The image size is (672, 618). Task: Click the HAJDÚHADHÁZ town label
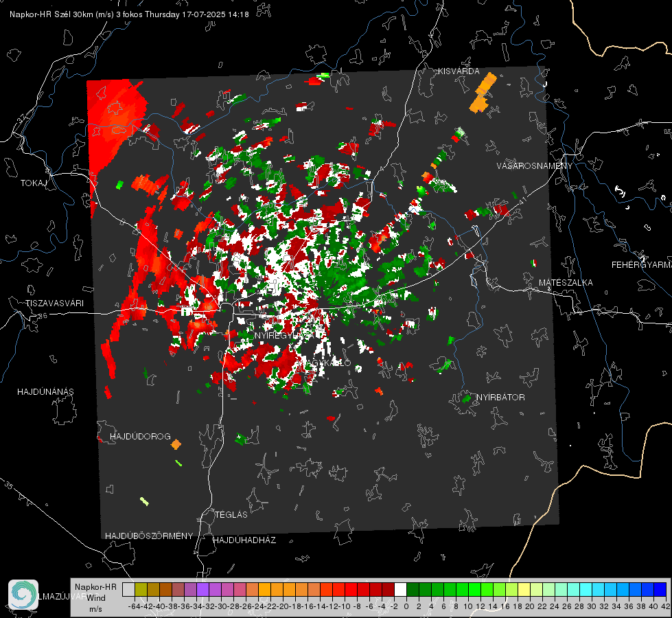[244, 540]
